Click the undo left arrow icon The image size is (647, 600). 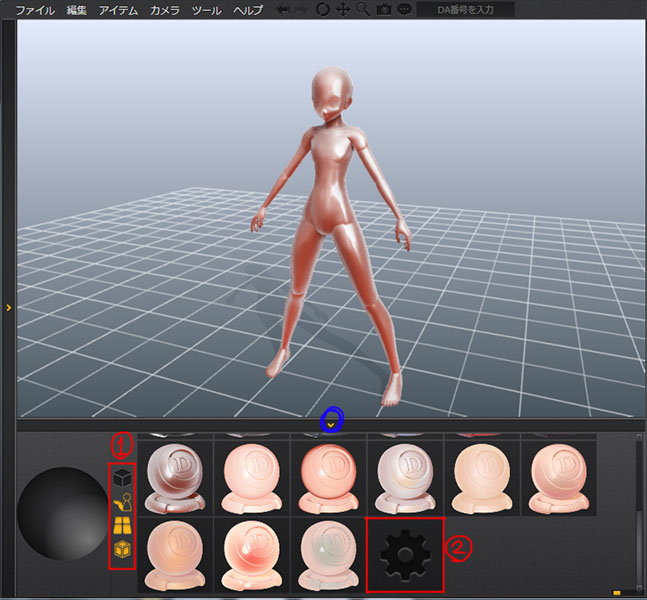284,10
